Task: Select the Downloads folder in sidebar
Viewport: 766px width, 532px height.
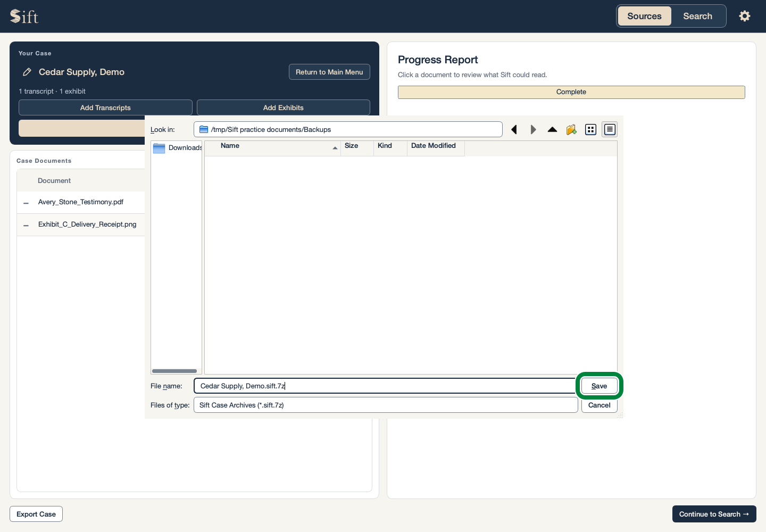Action: (177, 148)
